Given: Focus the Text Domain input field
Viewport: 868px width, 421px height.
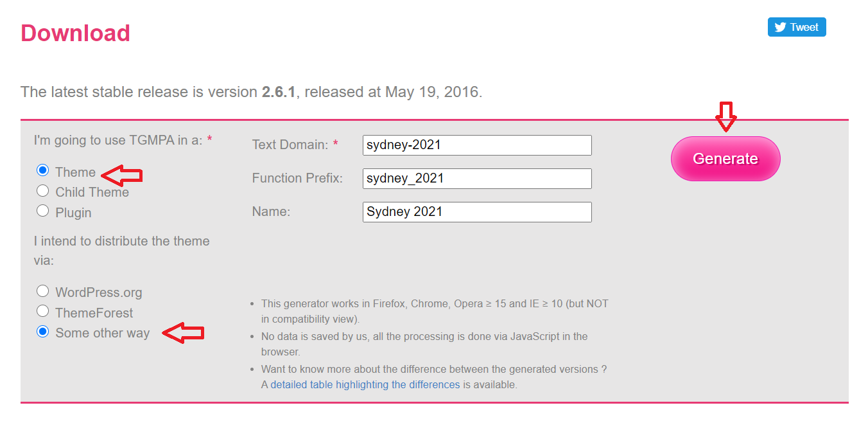Looking at the screenshot, I should tap(477, 145).
